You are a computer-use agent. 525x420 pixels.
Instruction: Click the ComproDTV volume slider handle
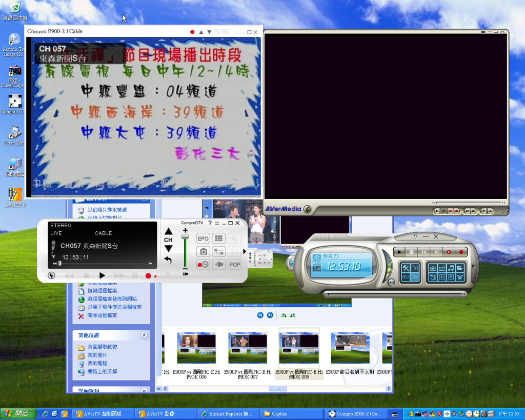click(x=185, y=236)
